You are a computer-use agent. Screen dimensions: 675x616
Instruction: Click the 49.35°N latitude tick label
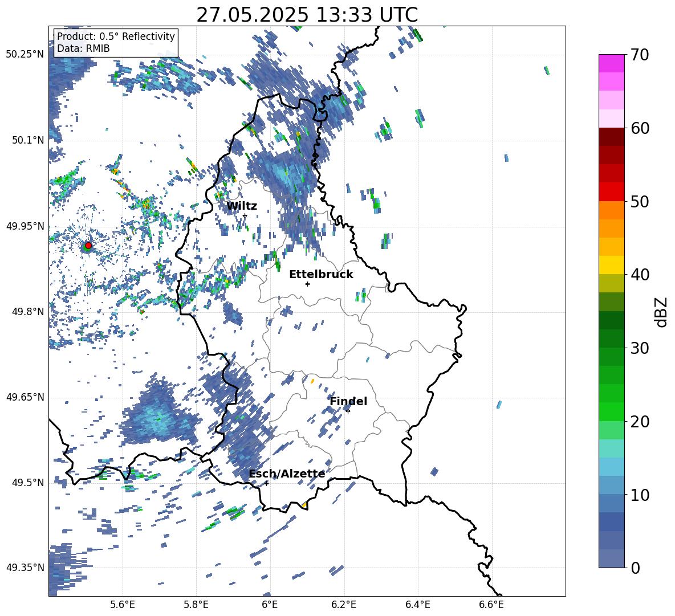(x=25, y=568)
